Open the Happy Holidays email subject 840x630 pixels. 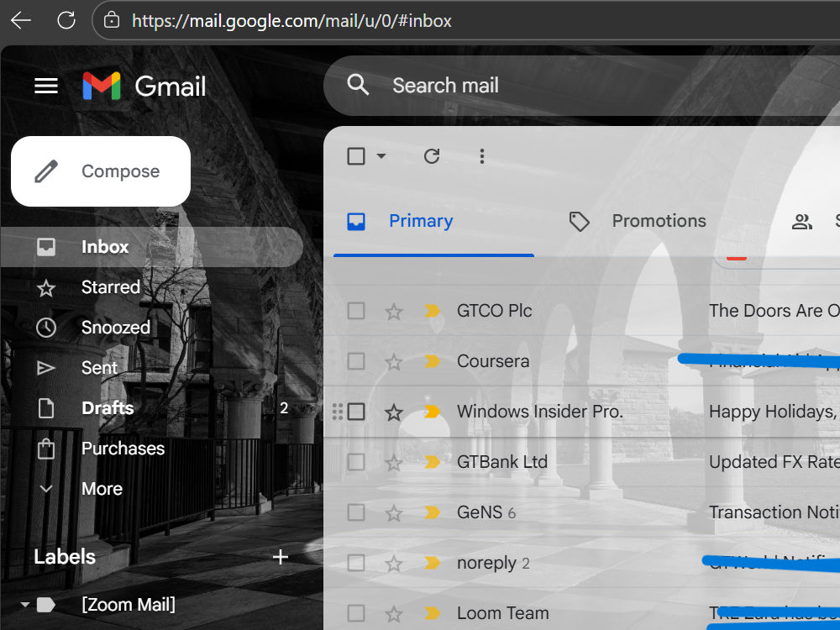(x=773, y=412)
